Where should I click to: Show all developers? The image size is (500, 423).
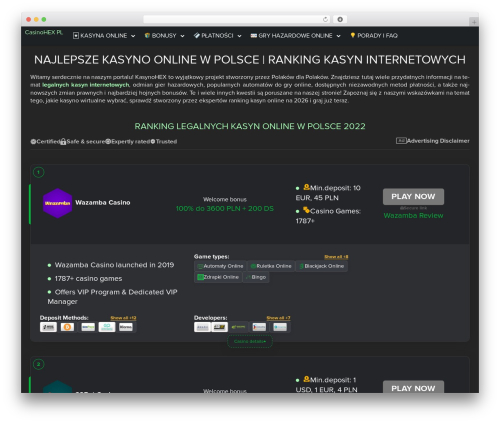[x=278, y=318]
